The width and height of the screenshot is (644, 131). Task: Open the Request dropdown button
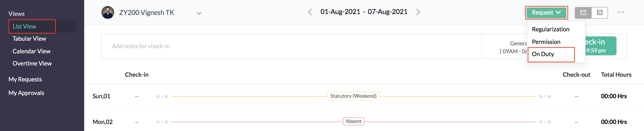tap(546, 12)
